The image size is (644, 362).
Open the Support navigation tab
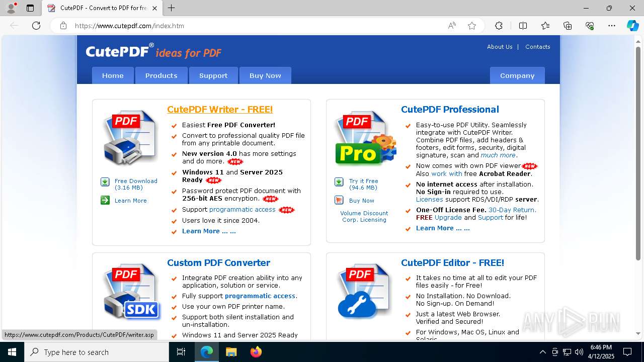click(213, 75)
